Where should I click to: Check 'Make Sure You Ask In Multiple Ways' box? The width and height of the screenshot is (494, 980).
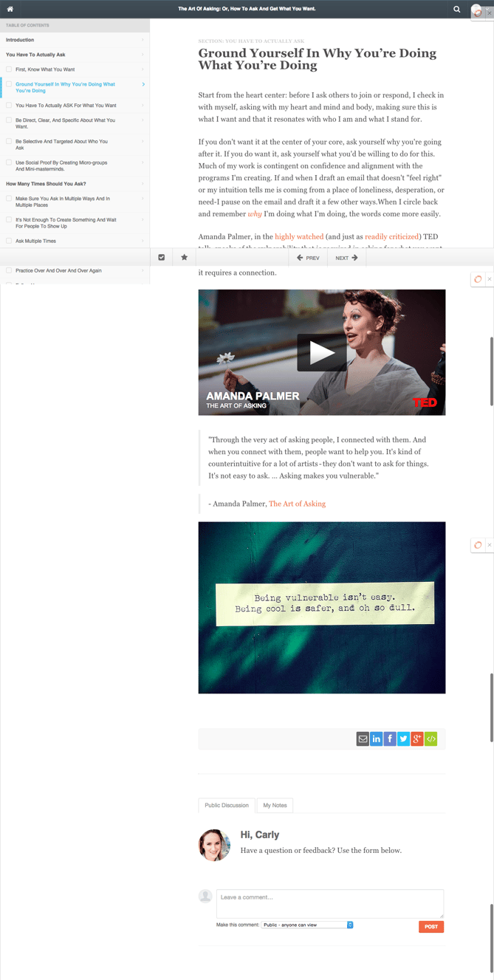9,199
